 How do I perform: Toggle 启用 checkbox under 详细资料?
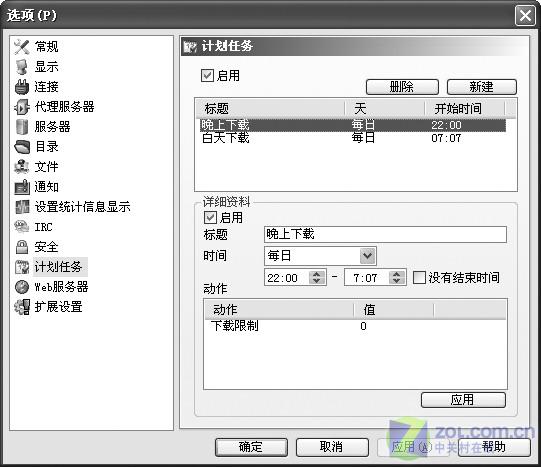point(210,217)
